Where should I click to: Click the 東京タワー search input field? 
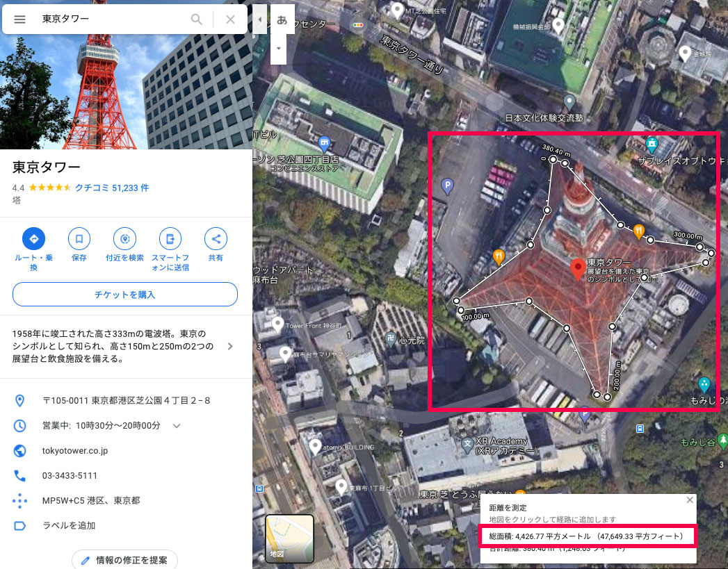111,19
